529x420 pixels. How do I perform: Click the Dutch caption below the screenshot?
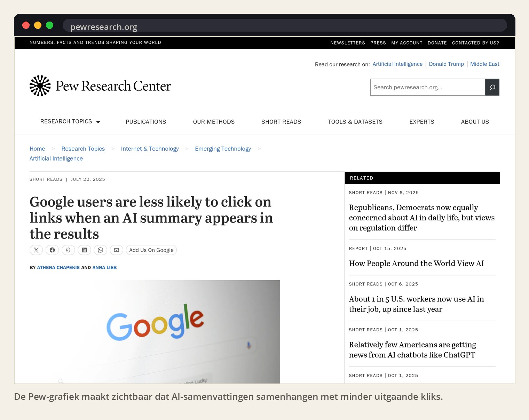click(229, 397)
